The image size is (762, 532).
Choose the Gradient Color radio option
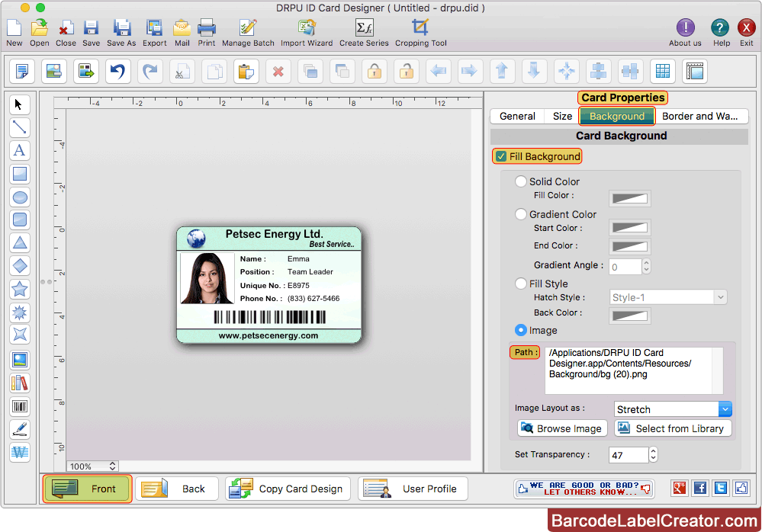point(521,214)
